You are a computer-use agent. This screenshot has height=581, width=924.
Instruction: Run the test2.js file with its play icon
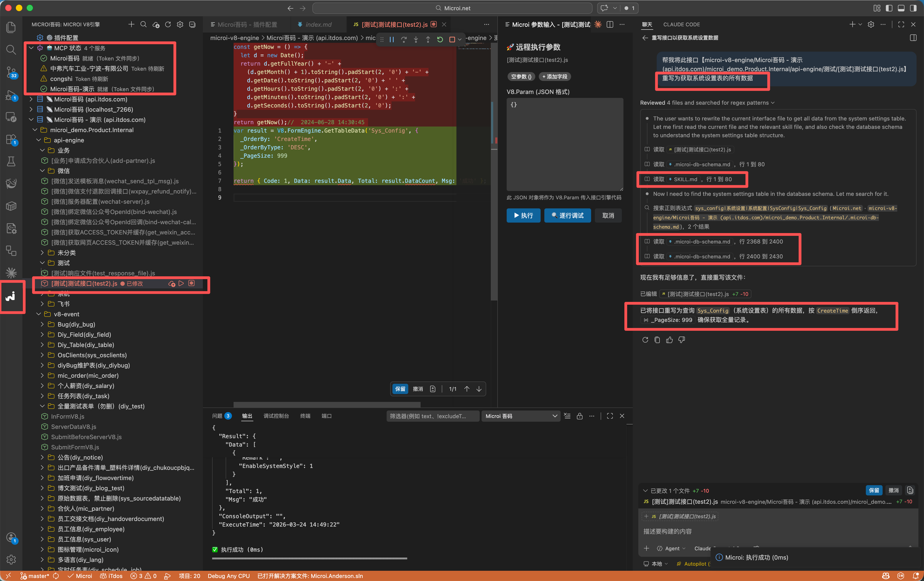coord(181,283)
